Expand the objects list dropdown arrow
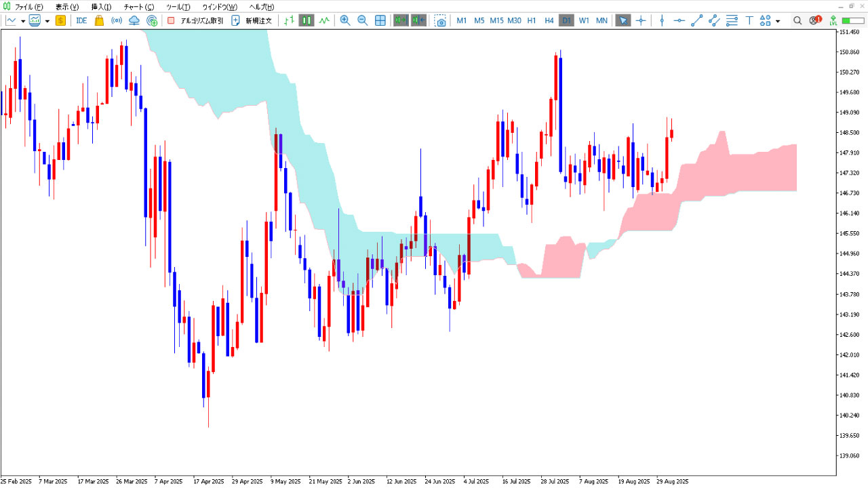Image resolution: width=868 pixels, height=488 pixels. (776, 20)
